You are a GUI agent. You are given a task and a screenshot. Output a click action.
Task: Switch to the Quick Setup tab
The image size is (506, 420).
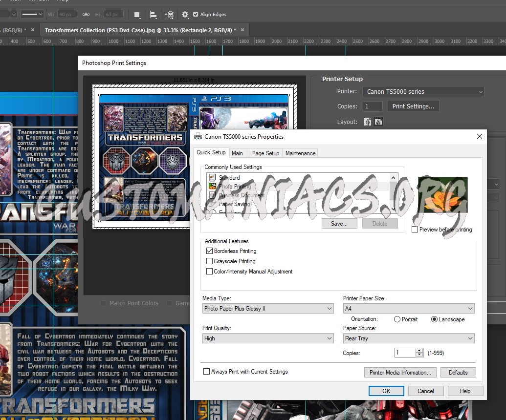211,152
